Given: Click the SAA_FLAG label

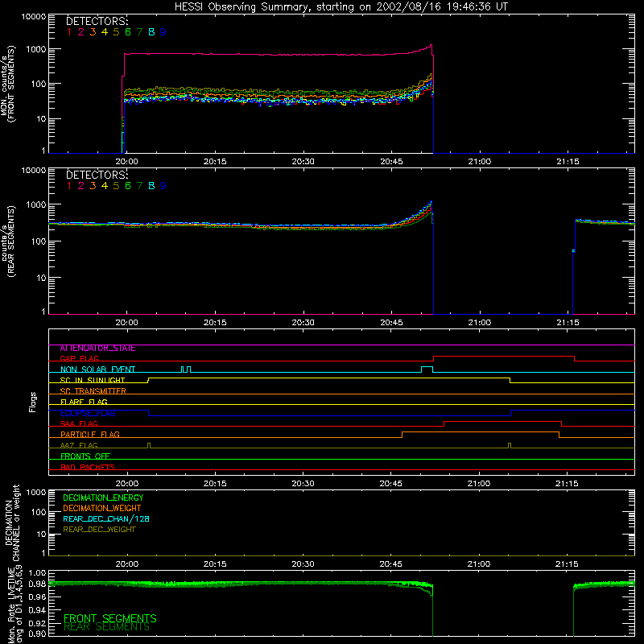Looking at the screenshot, I should [79, 423].
